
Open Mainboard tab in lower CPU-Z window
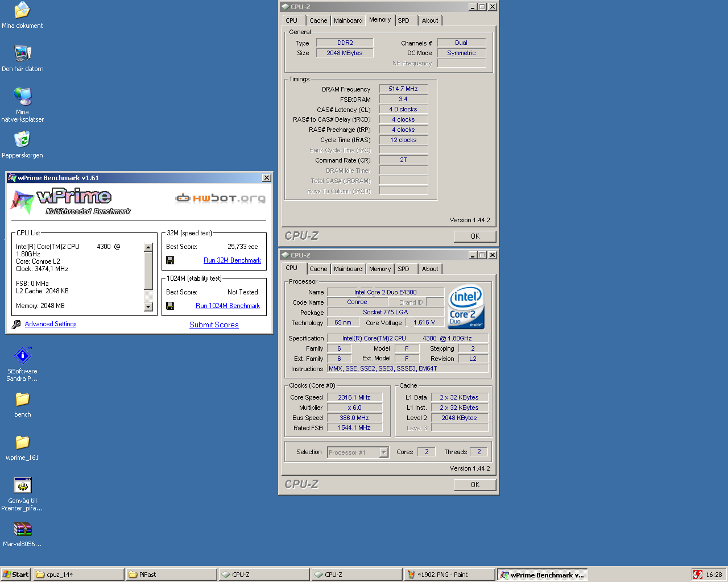348,269
